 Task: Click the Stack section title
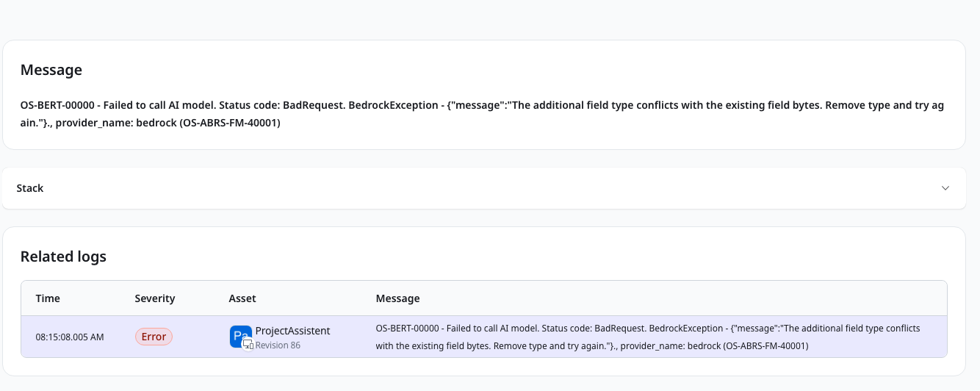tap(30, 188)
